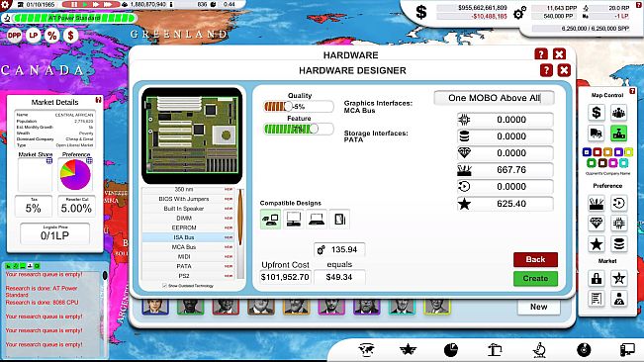
Task: Select DIMM in the technology list
Action: tap(188, 218)
